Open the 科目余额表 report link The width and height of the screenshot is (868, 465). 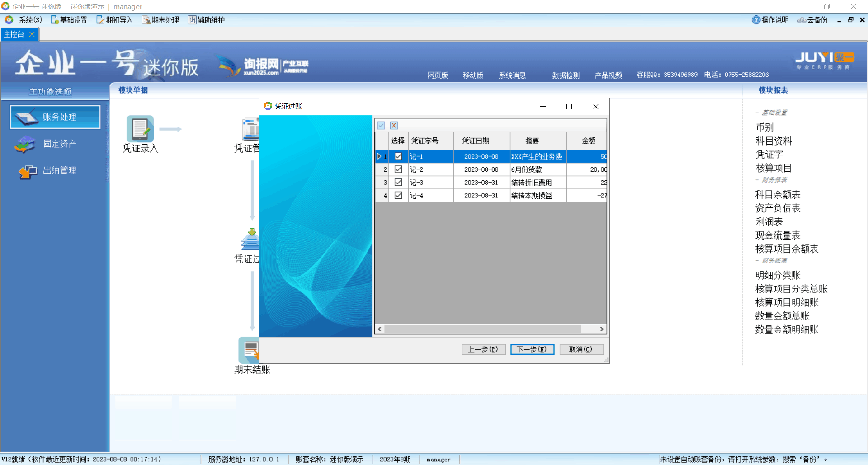click(x=778, y=195)
